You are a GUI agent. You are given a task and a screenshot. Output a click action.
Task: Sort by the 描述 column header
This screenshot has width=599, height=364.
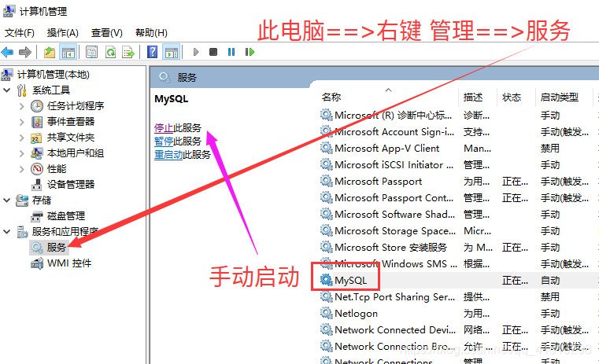[473, 97]
